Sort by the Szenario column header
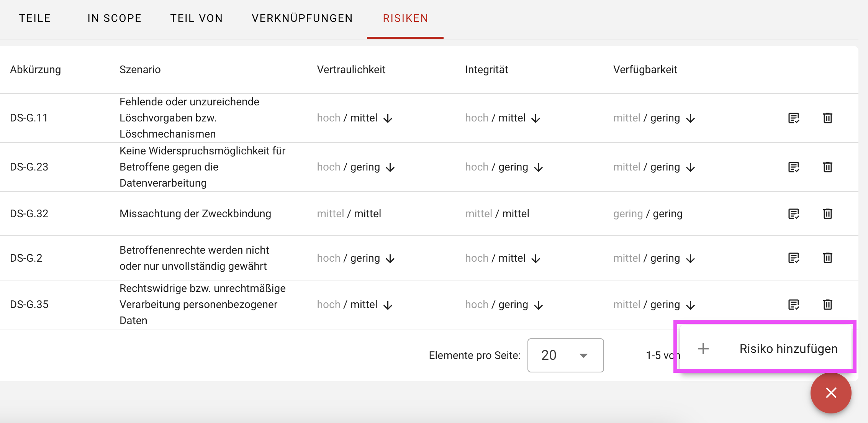Viewport: 868px width, 423px height. coord(140,70)
